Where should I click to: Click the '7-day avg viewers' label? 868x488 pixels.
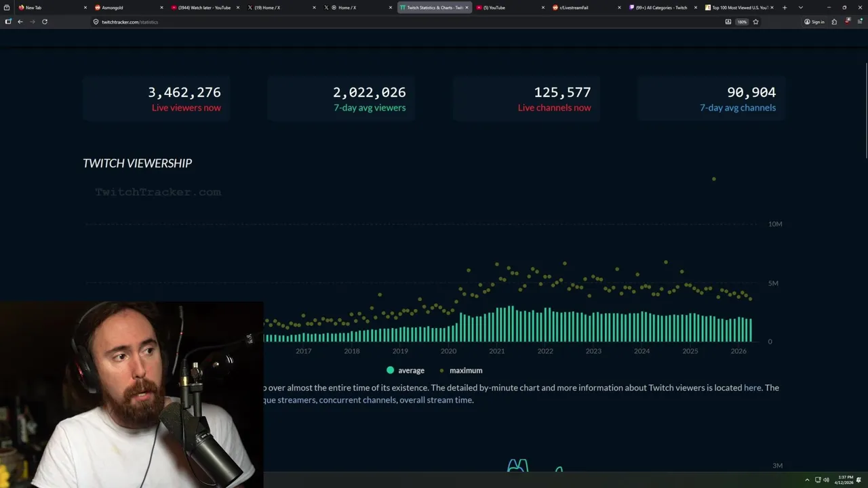[x=370, y=108]
